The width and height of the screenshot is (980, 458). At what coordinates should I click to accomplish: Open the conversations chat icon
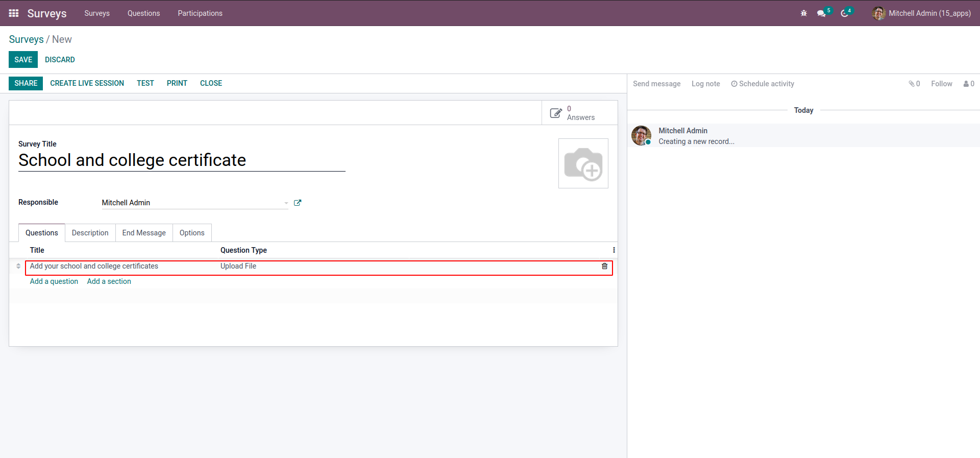(821, 13)
